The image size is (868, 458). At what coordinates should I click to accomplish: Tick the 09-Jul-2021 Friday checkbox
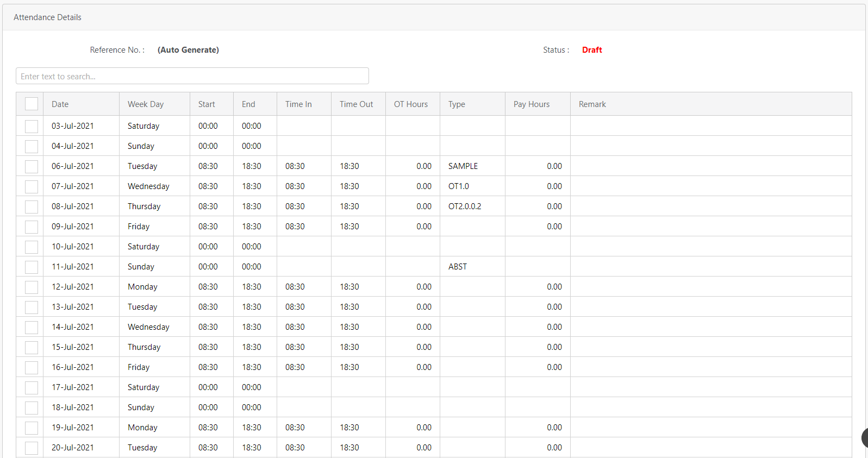click(32, 227)
